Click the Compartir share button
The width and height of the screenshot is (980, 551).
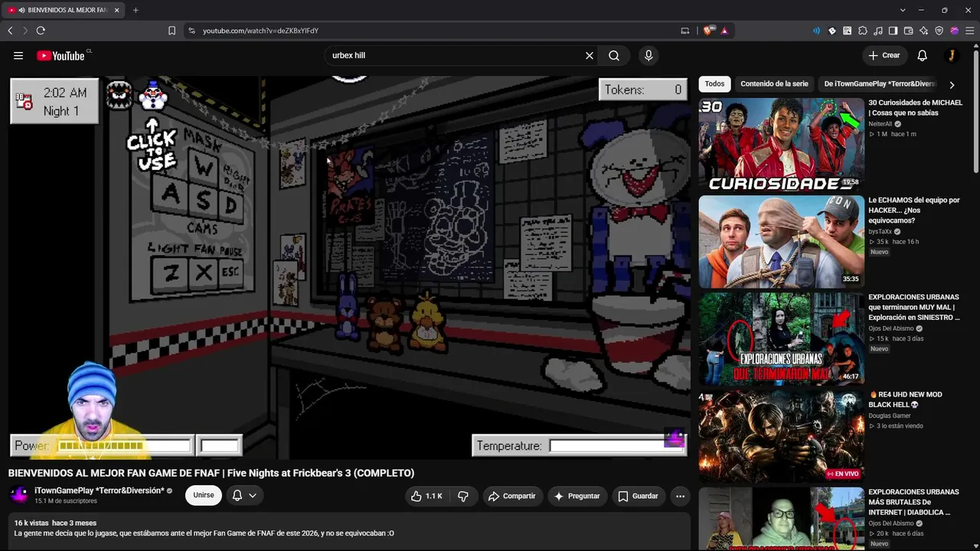pyautogui.click(x=512, y=496)
